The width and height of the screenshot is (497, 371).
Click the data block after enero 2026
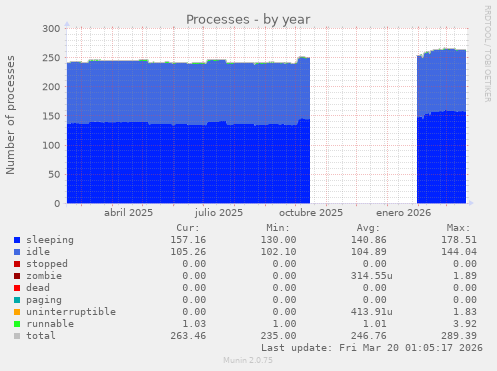pyautogui.click(x=441, y=126)
